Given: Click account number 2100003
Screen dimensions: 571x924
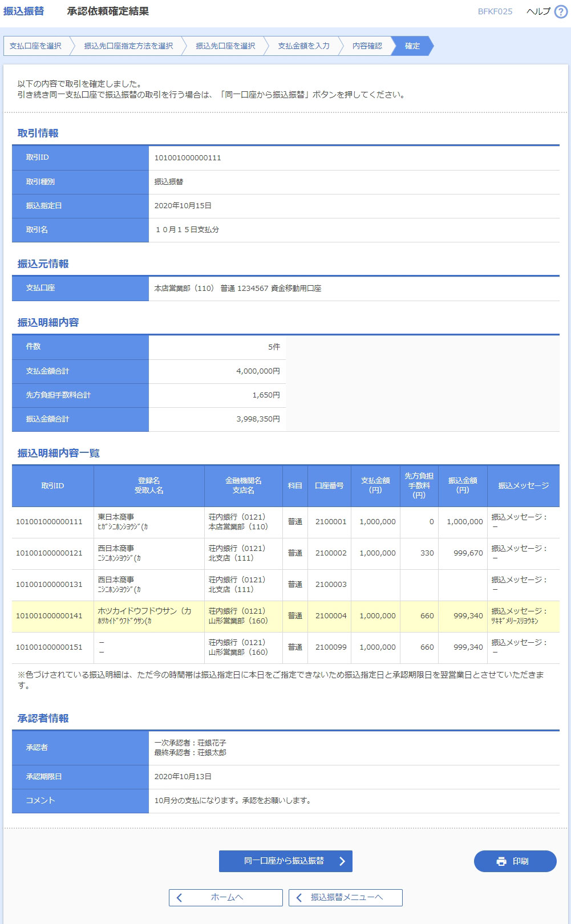Looking at the screenshot, I should 331,585.
